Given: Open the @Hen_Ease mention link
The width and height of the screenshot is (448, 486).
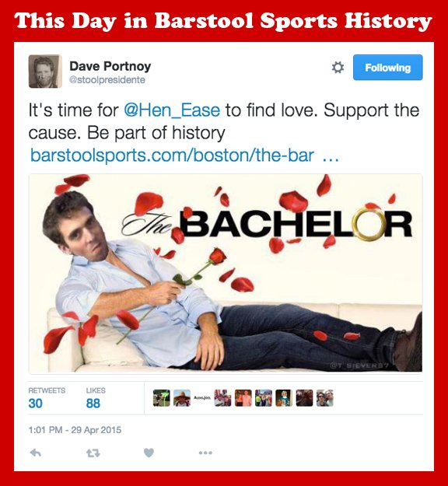Looking at the screenshot, I should point(172,110).
